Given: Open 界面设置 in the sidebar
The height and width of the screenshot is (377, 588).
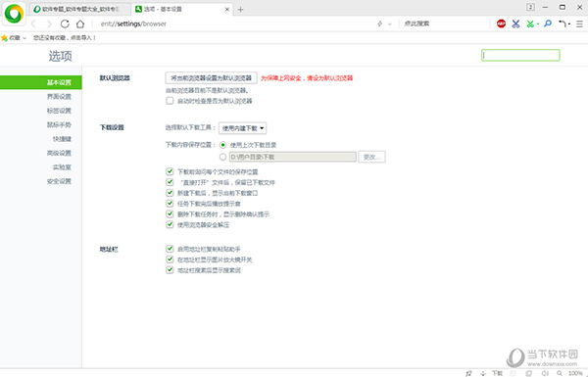Looking at the screenshot, I should pyautogui.click(x=59, y=97).
